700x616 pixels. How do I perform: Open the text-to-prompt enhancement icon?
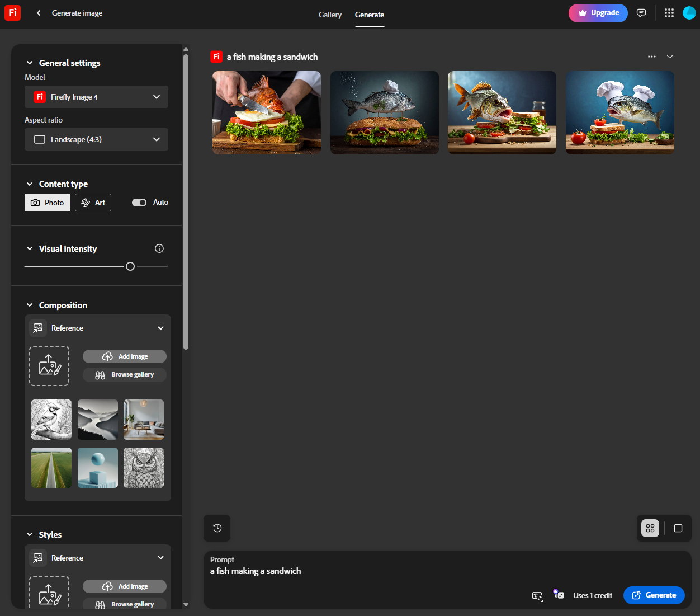coord(538,596)
